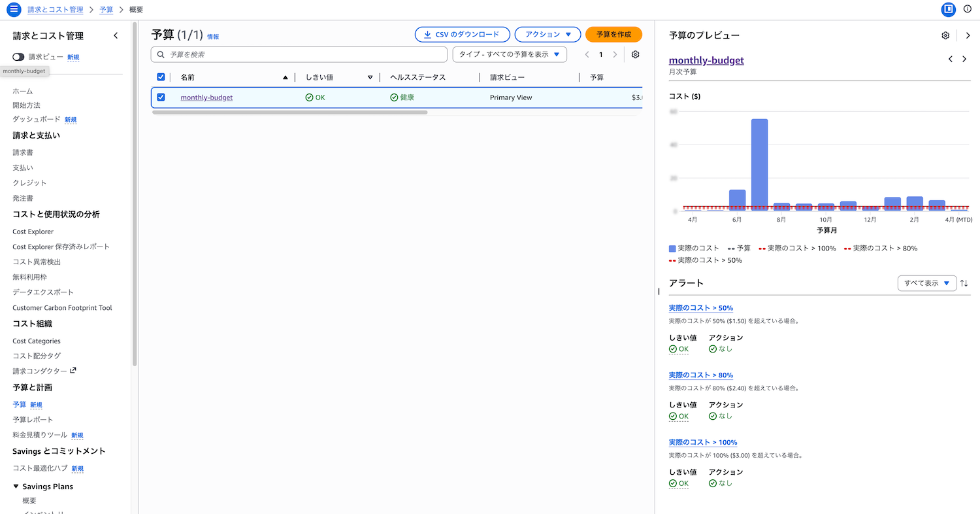
Task: Show the next budget in preview
Action: point(964,60)
